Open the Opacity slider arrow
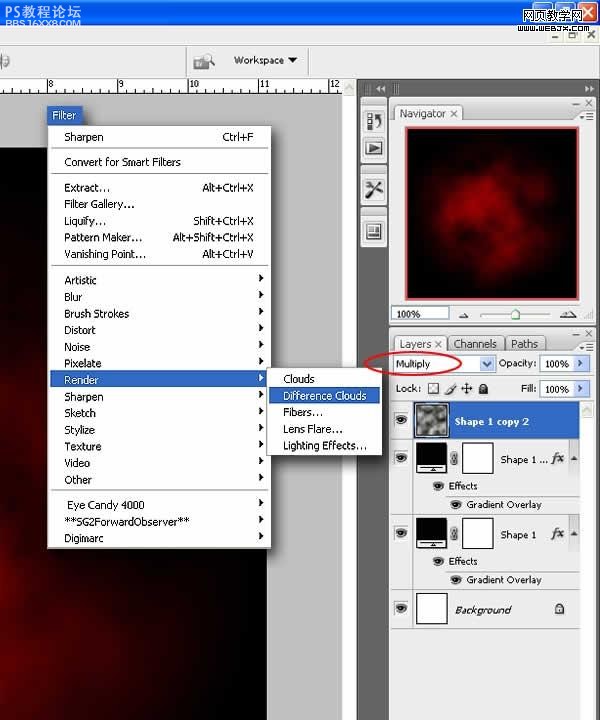This screenshot has width=600, height=720. 580,363
